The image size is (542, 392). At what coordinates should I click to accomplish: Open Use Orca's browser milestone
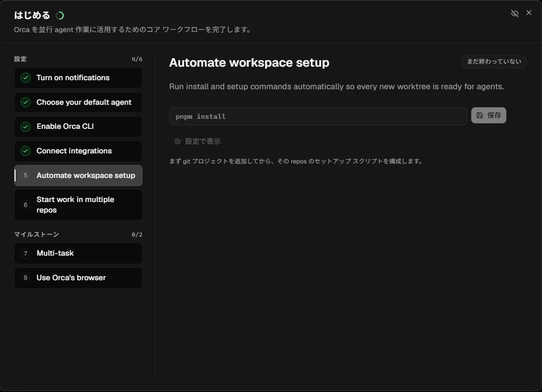click(78, 278)
